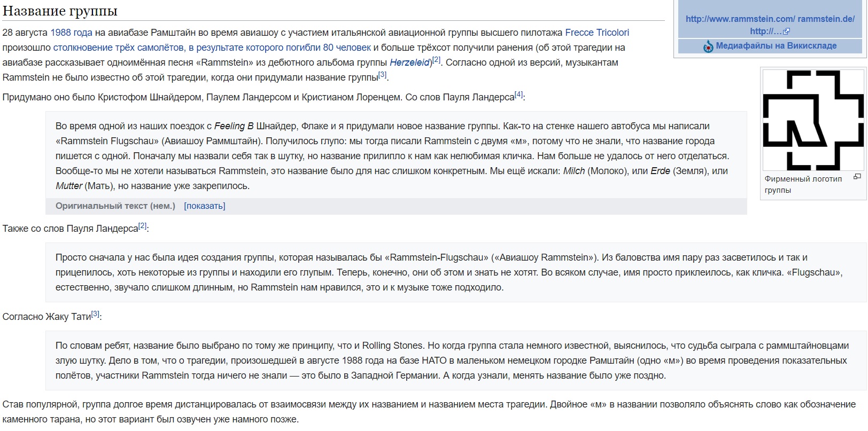Screen dimensions: 868x431
Task: Jump to footnote [2] after Herzeleid
Action: pos(436,60)
